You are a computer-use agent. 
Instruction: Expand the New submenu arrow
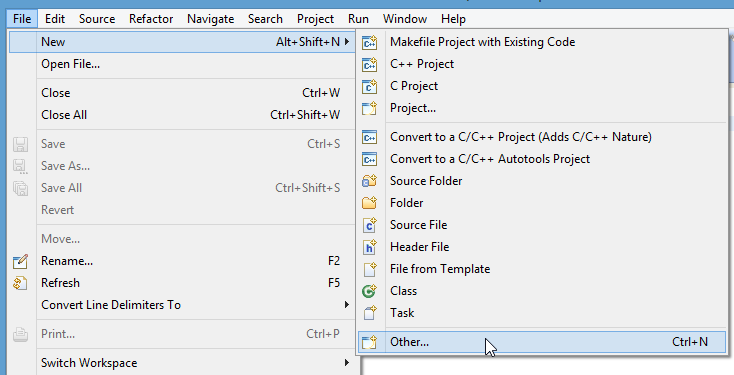[x=347, y=42]
